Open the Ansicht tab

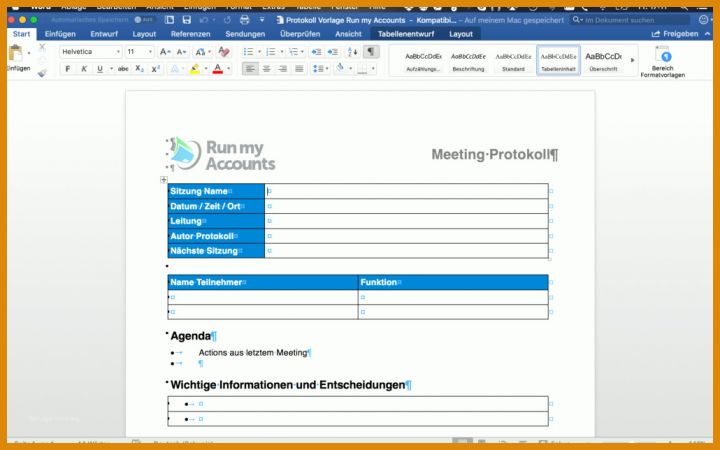(x=348, y=34)
